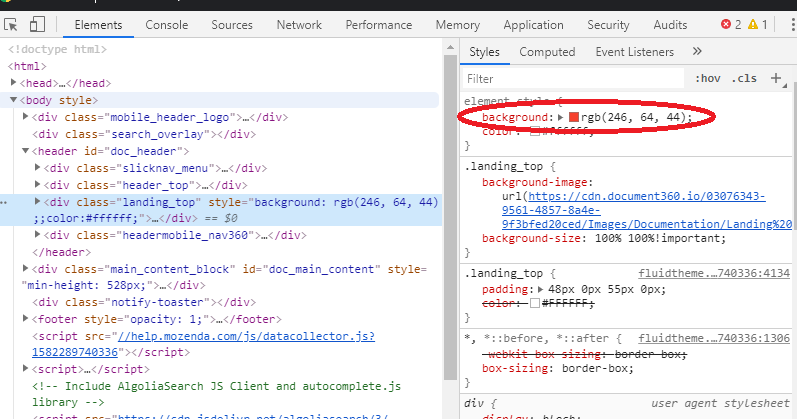Select the AlgoliaSearch comment line
Image resolution: width=797 pixels, height=419 pixels.
[216, 394]
